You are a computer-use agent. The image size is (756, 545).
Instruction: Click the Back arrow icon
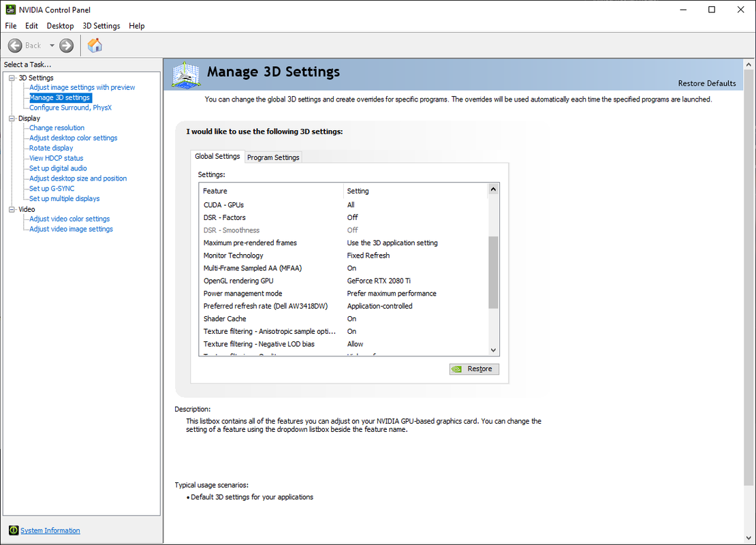point(15,46)
